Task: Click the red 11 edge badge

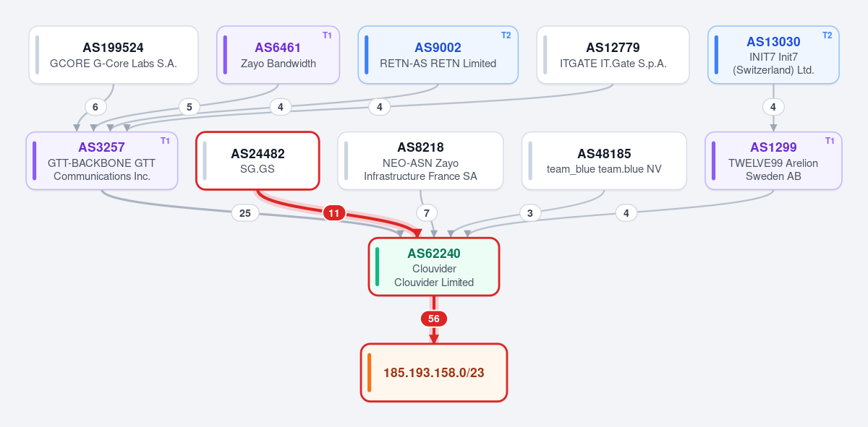Action: click(334, 213)
